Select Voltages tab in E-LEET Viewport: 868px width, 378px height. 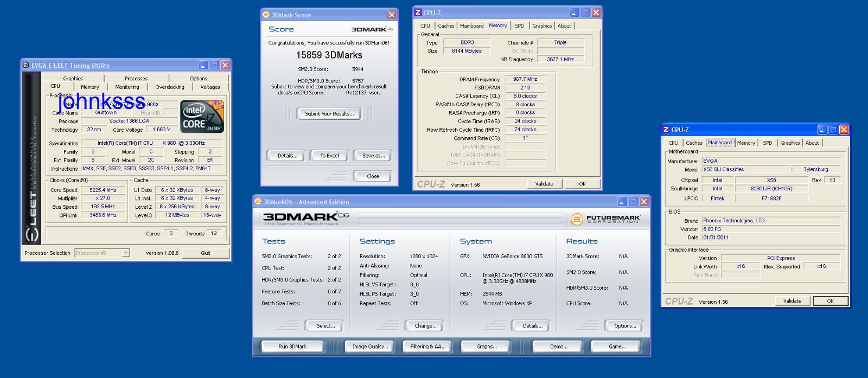point(210,87)
